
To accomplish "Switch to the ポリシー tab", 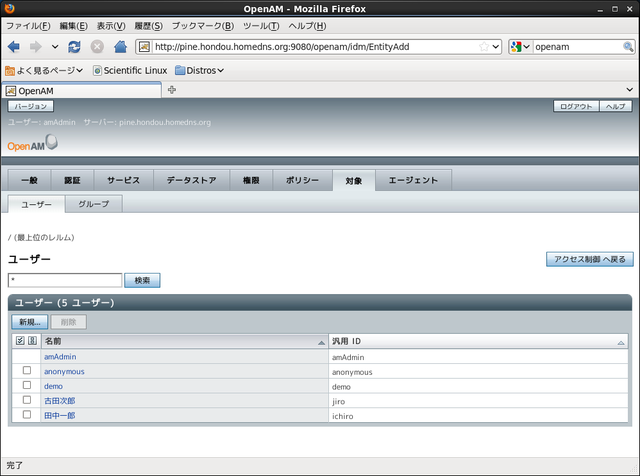I will point(302,180).
